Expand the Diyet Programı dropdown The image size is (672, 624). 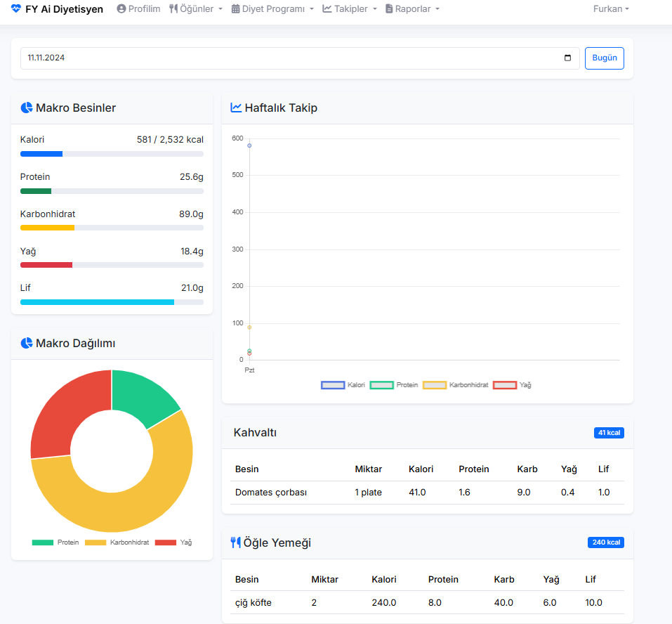(272, 8)
